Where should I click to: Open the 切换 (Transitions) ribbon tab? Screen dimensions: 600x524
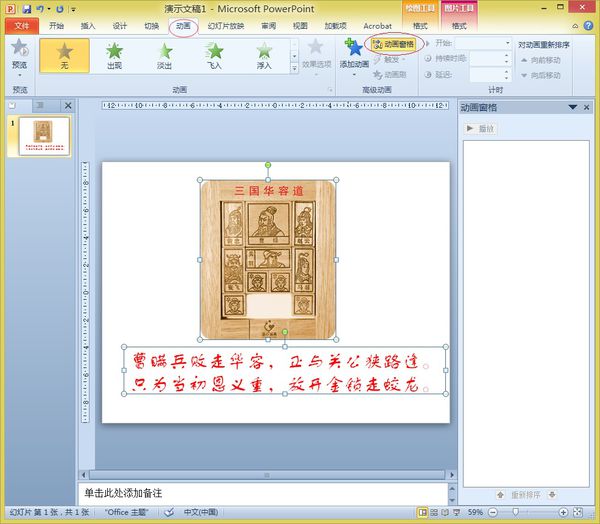152,26
